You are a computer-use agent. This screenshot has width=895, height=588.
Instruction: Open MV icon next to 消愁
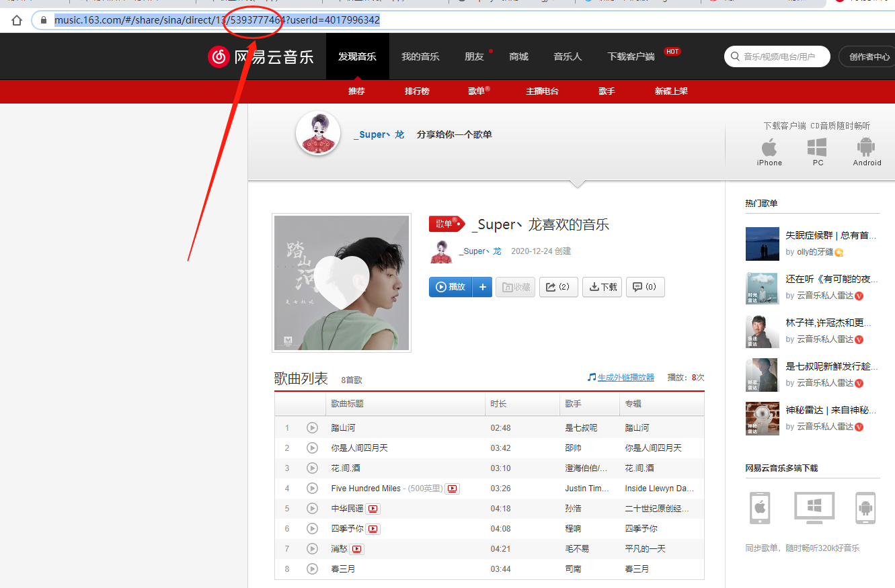[x=357, y=549]
